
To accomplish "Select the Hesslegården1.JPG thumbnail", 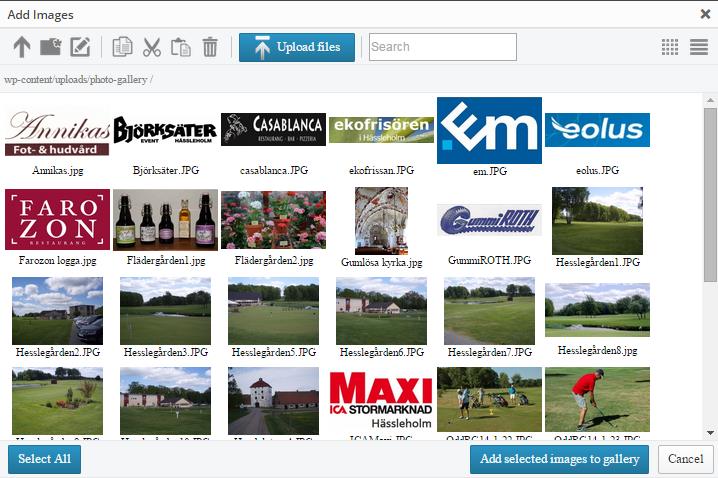I will [598, 221].
